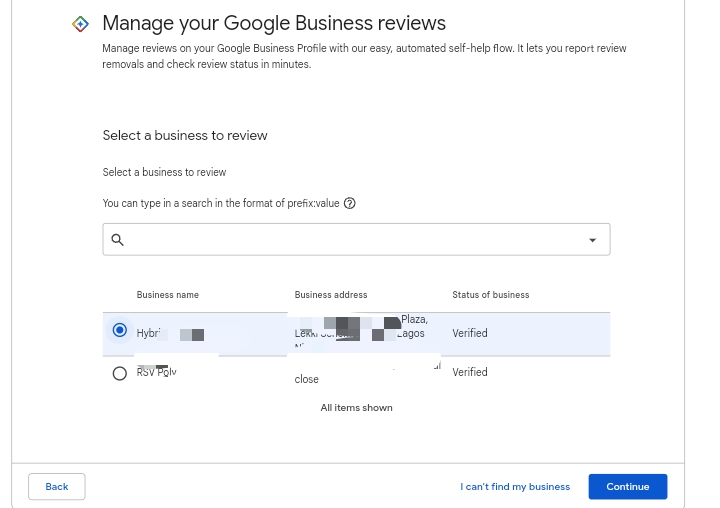The height and width of the screenshot is (508, 720).
Task: Click the Continue button
Action: pyautogui.click(x=628, y=486)
